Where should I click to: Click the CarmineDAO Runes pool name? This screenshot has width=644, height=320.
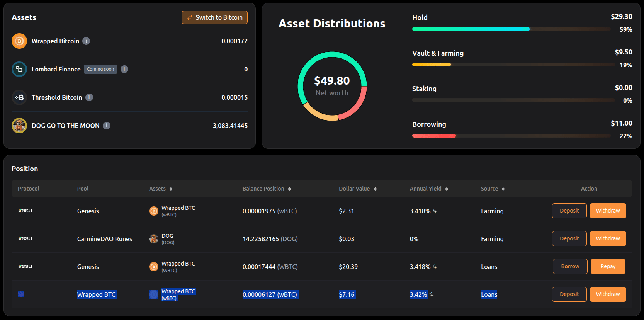tap(105, 239)
